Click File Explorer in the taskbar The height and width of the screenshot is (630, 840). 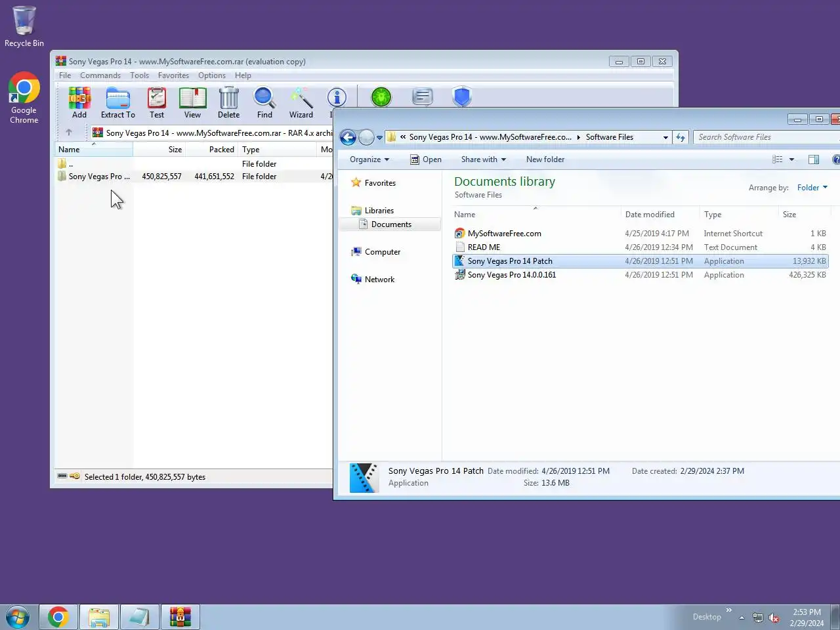(99, 618)
